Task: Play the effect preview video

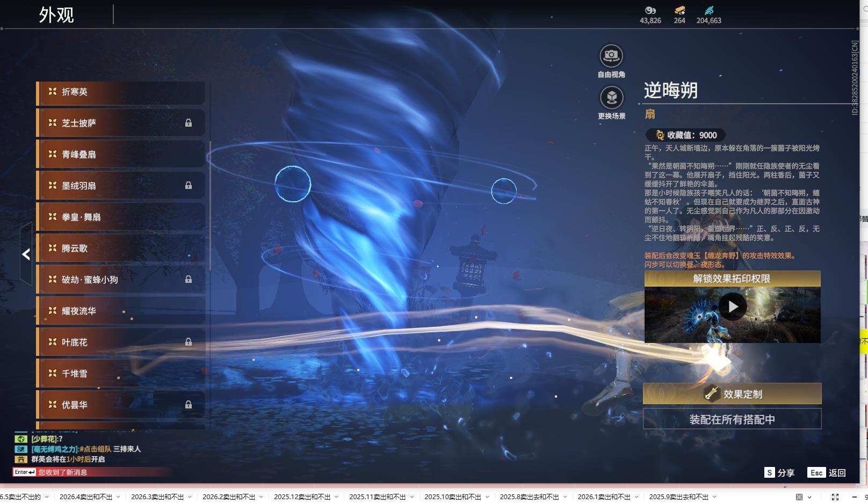Action: [733, 306]
